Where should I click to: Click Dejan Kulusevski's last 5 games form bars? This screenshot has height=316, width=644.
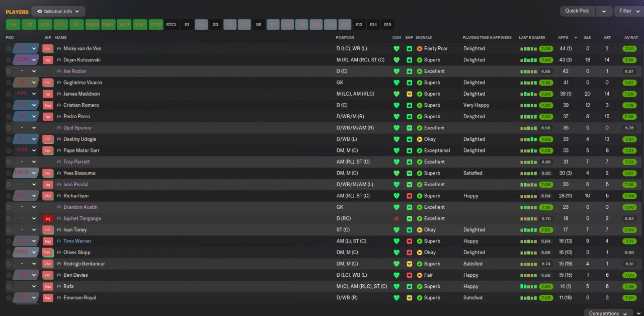click(528, 60)
